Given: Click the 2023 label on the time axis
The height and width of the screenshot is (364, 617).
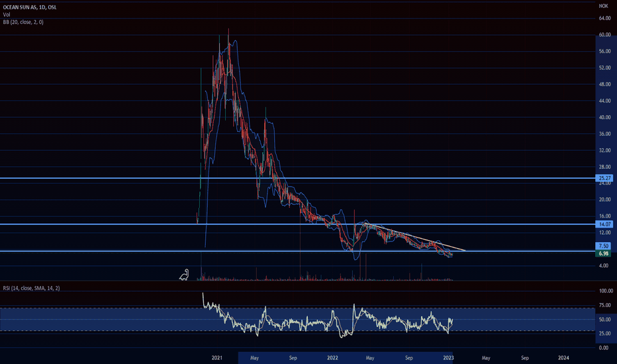Looking at the screenshot, I should pos(448,357).
